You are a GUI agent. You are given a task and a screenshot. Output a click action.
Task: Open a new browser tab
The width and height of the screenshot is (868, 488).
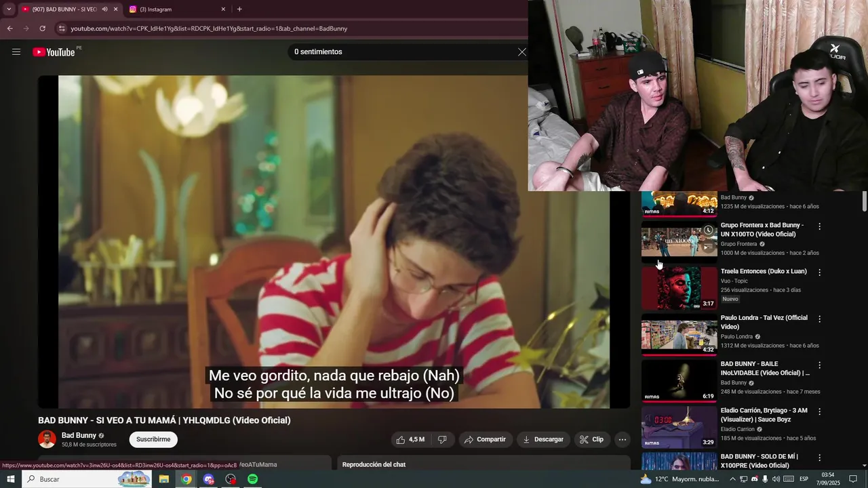[239, 9]
